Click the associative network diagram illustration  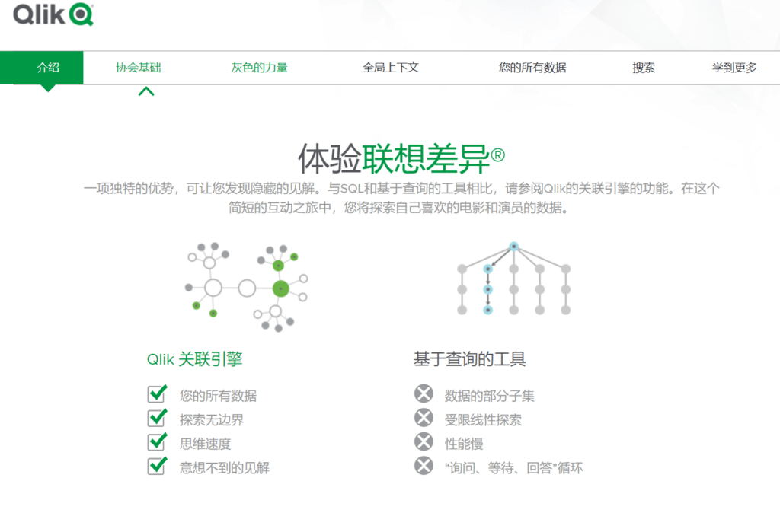(x=246, y=288)
